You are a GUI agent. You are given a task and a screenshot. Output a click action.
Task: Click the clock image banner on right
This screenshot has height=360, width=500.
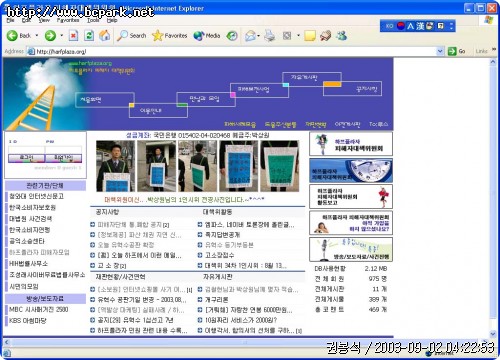click(x=351, y=170)
